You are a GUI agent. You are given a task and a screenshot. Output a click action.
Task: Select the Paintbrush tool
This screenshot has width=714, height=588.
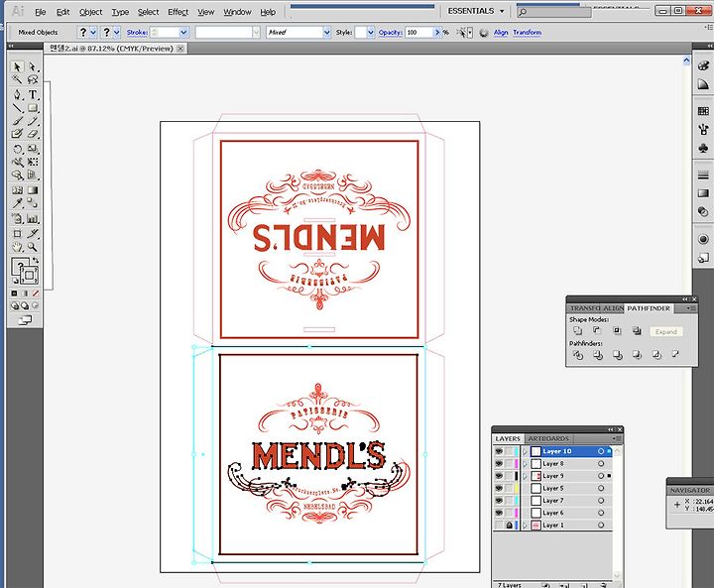pos(17,121)
